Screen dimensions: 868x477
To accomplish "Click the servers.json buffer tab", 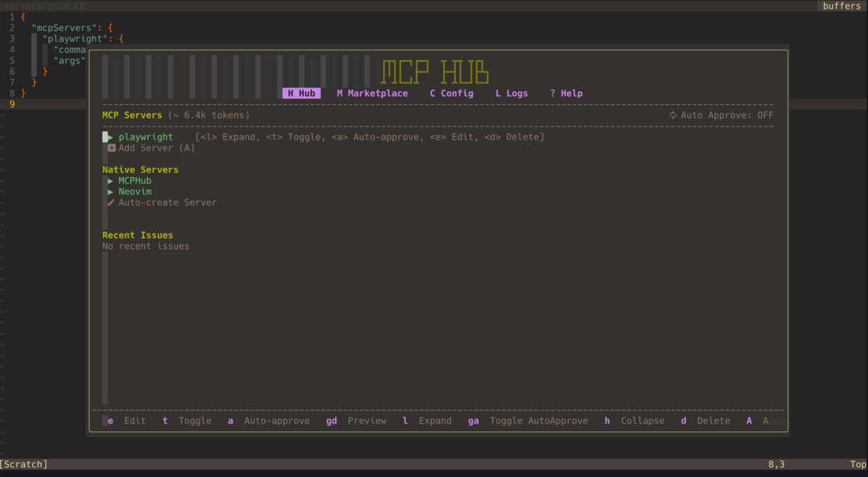I will 45,6.
